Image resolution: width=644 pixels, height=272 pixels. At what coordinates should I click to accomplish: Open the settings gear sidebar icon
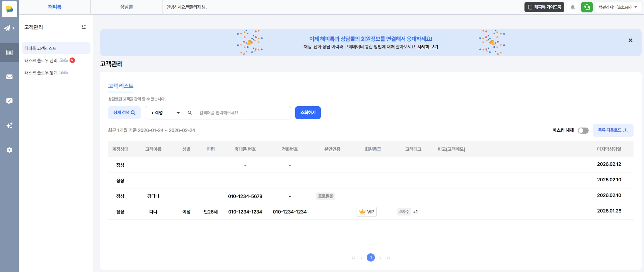9,150
